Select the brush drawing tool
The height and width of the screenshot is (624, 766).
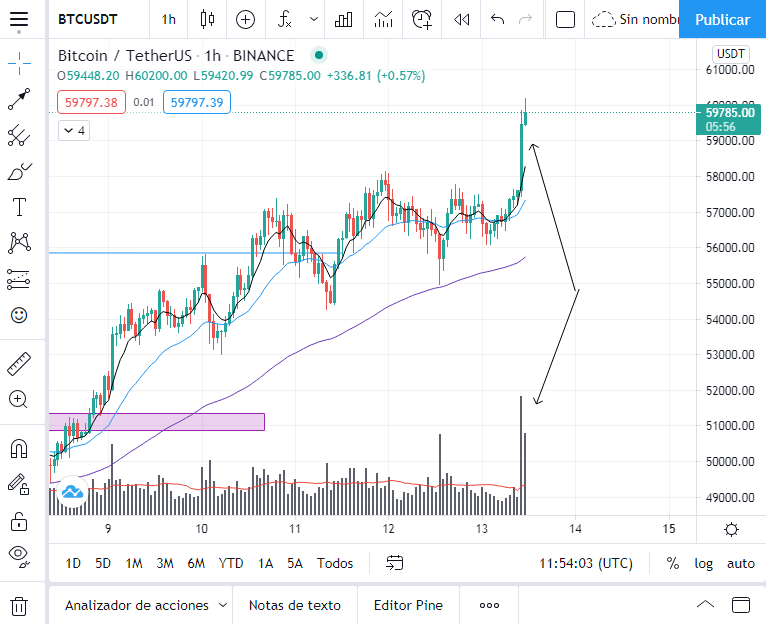tap(19, 172)
